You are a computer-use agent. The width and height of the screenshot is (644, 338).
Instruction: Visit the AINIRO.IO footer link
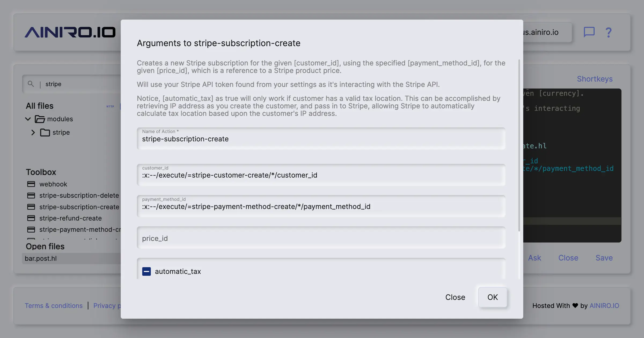(x=604, y=306)
